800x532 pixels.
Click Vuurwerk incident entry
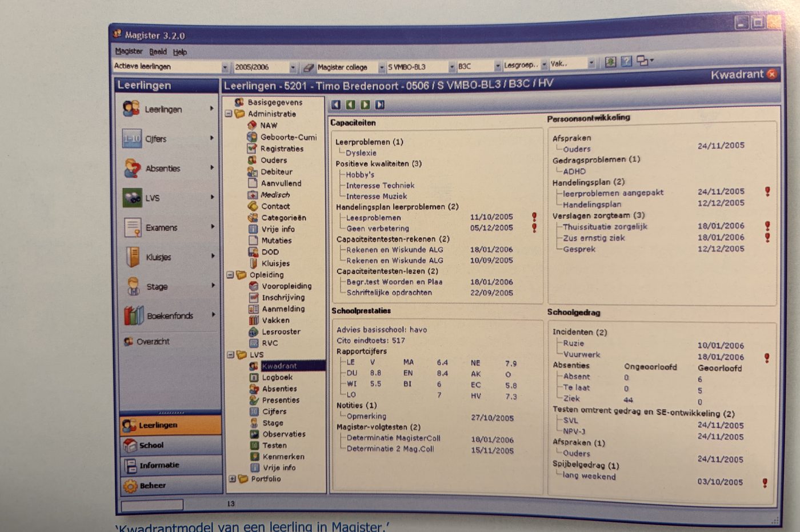[x=581, y=354]
